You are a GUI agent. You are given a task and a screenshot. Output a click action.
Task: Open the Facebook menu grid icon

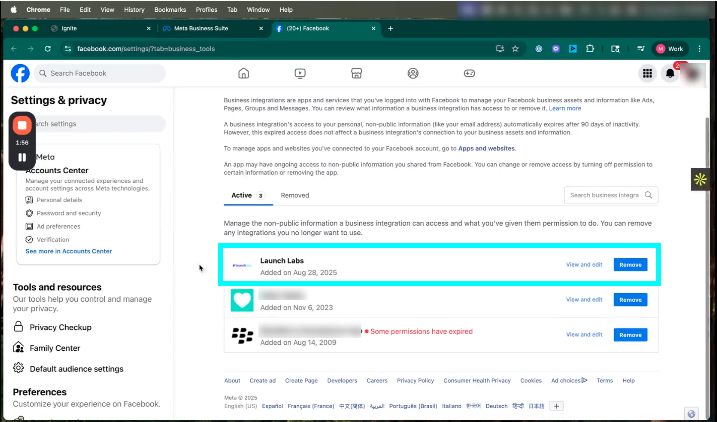647,73
